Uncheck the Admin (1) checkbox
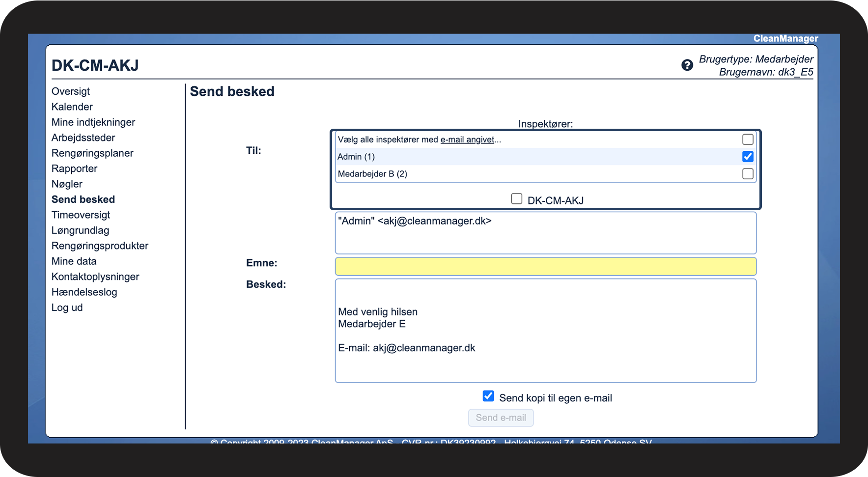Screen dimensions: 868x477 point(748,157)
